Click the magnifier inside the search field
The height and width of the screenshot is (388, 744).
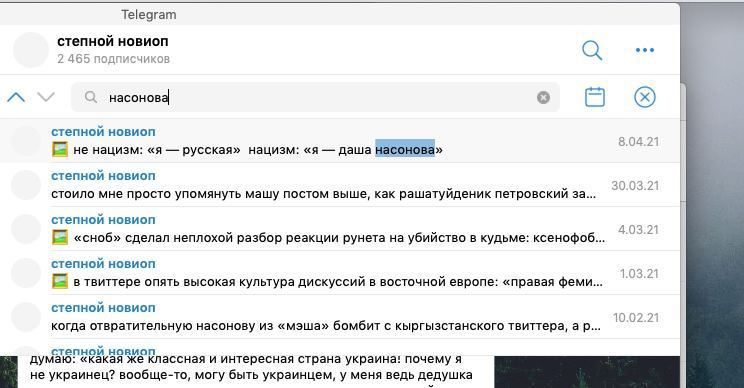pyautogui.click(x=91, y=97)
